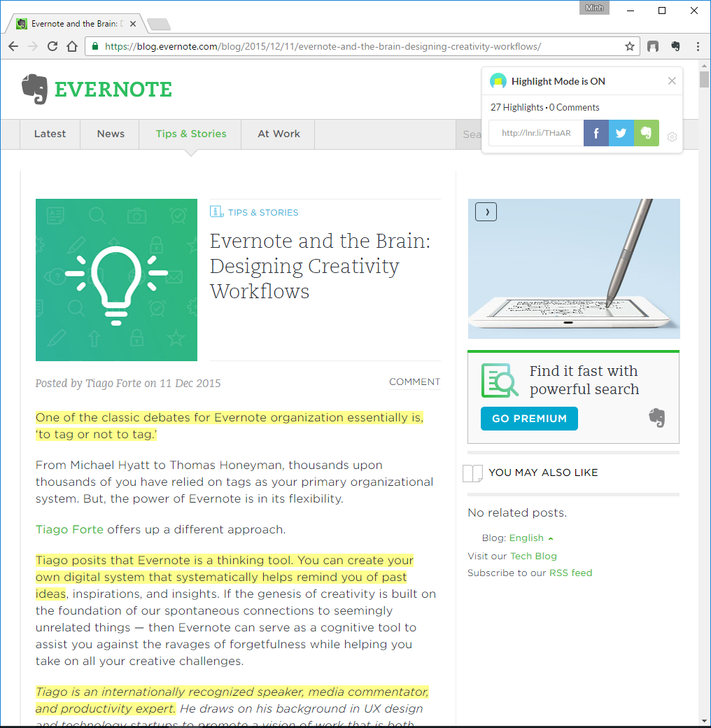Click the blog search field
The image size is (711, 728).
click(470, 134)
